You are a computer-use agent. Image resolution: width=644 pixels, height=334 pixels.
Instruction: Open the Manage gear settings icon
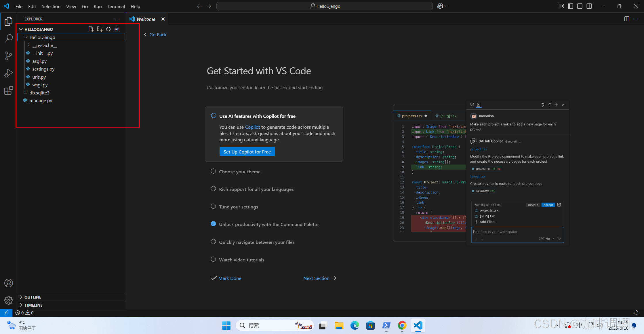[x=9, y=300]
